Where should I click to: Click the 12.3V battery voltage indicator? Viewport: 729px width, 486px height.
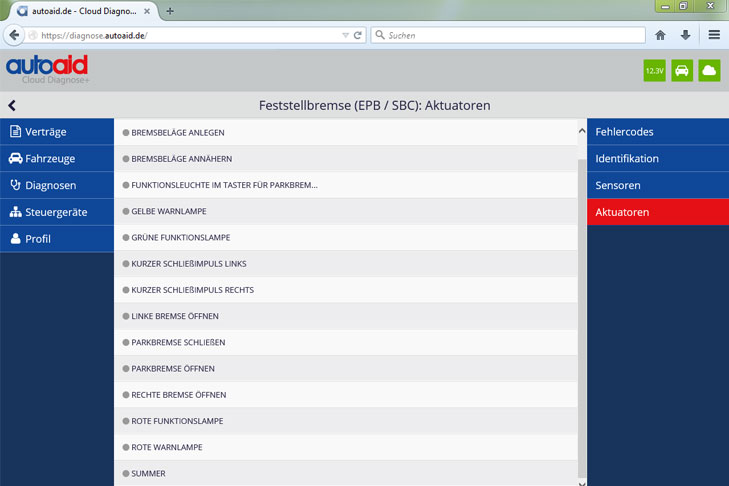click(x=654, y=71)
